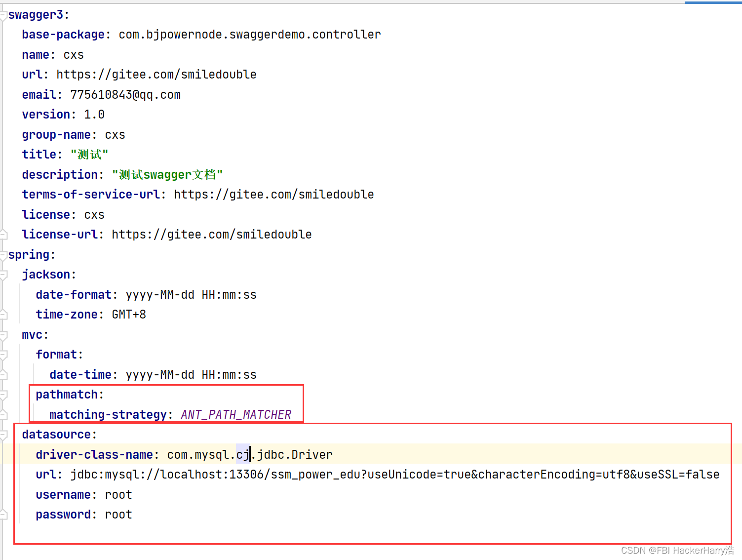Click the ANT_PATH_MATCHER value
The width and height of the screenshot is (742, 560).
[236, 415]
